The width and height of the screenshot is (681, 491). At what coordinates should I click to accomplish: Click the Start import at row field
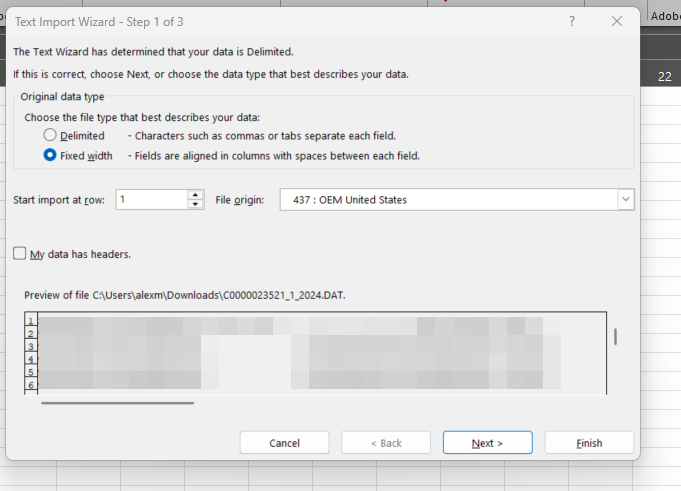(x=151, y=199)
